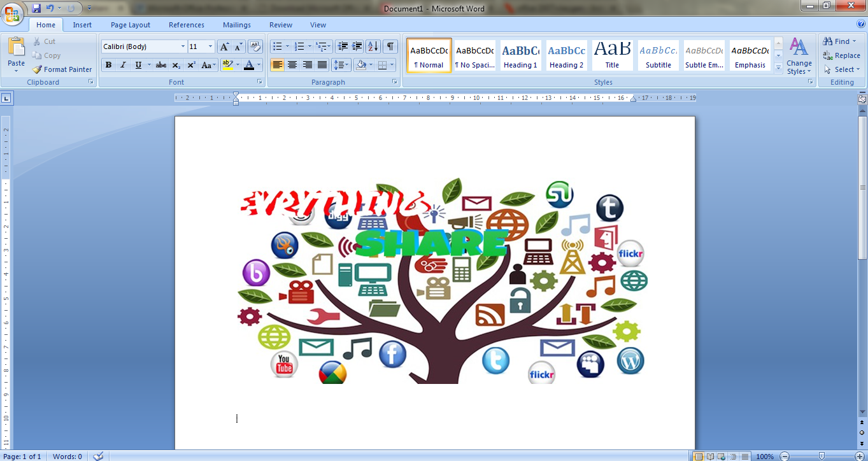Open the Mailings ribbon tab

tap(236, 25)
